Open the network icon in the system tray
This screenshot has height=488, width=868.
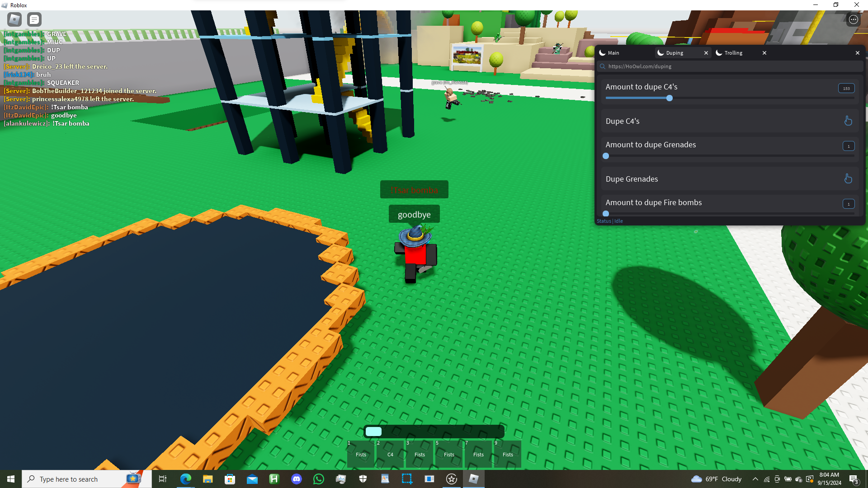click(767, 479)
